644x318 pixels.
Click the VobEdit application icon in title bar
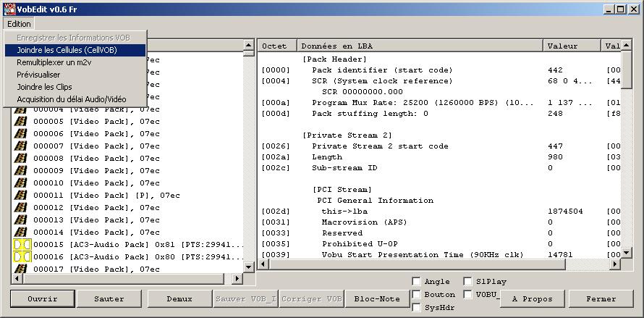click(x=9, y=9)
